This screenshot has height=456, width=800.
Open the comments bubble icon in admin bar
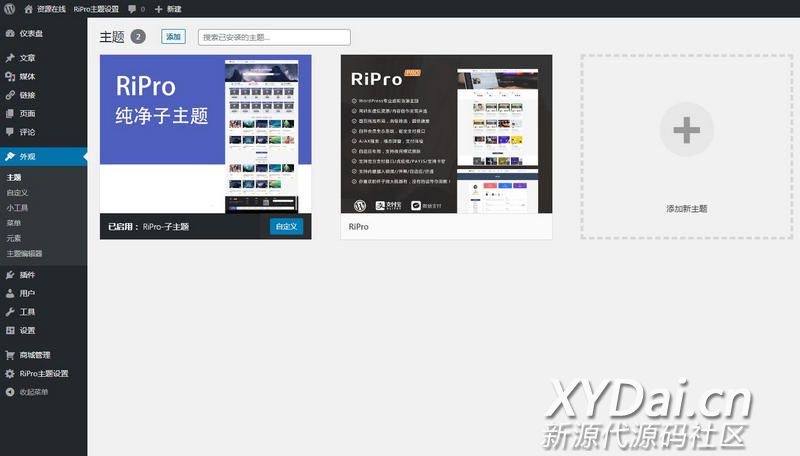click(132, 9)
